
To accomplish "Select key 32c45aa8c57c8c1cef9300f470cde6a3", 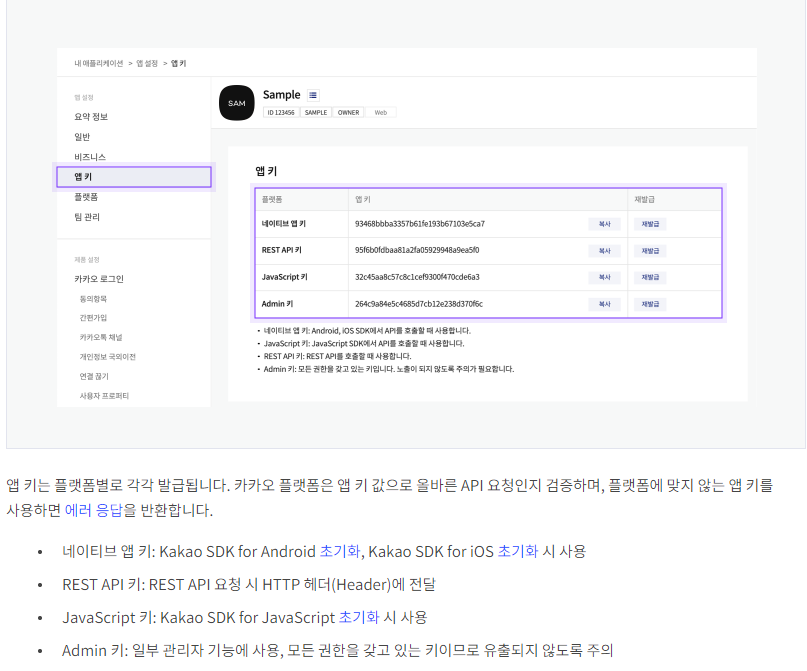I will (417, 277).
